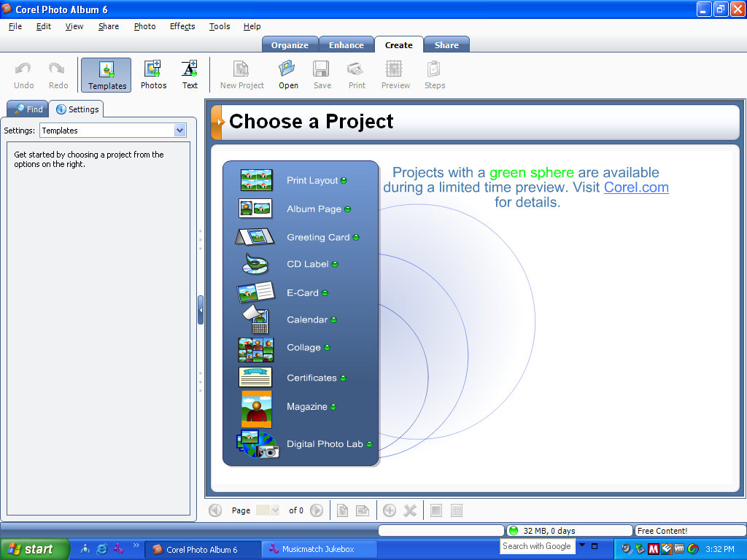Open the Digital Photo Lab project
The width and height of the screenshot is (747, 560).
pyautogui.click(x=324, y=444)
